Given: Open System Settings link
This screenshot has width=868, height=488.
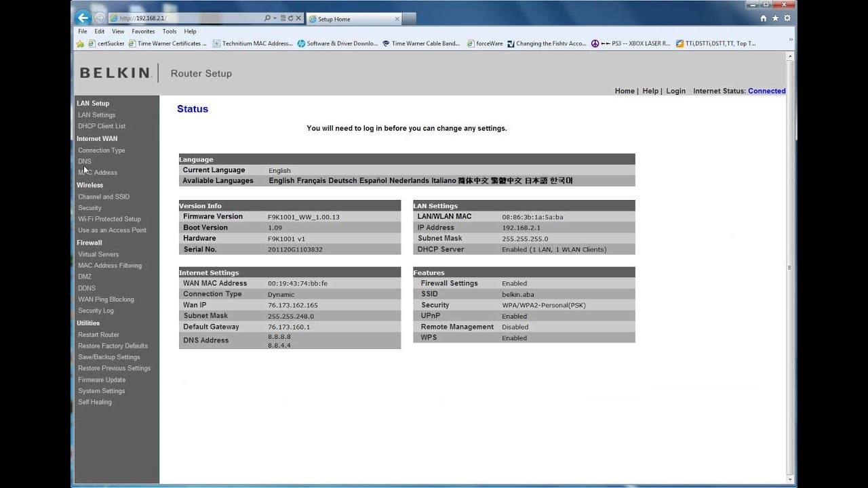Looking at the screenshot, I should pyautogui.click(x=102, y=391).
